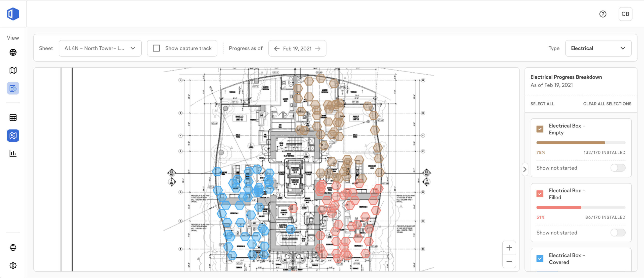The height and width of the screenshot is (278, 644).
Task: Toggle Show not started for Empty boxes
Action: coord(618,168)
